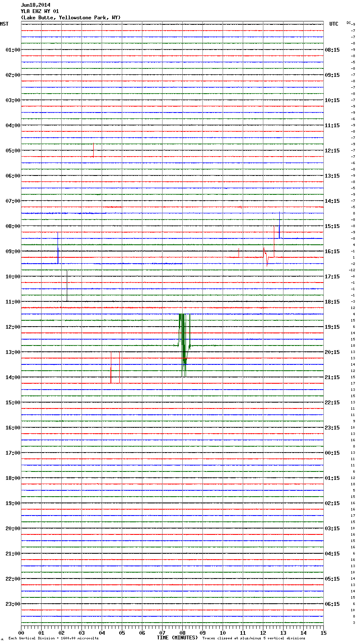Click minute tick label 08 on bottom axis
357x644 pixels.
tap(182, 633)
